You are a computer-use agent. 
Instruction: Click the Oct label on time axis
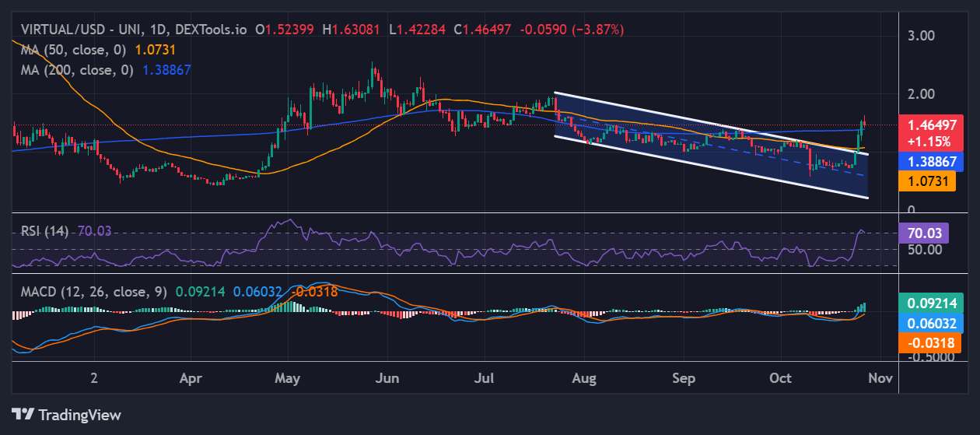780,378
